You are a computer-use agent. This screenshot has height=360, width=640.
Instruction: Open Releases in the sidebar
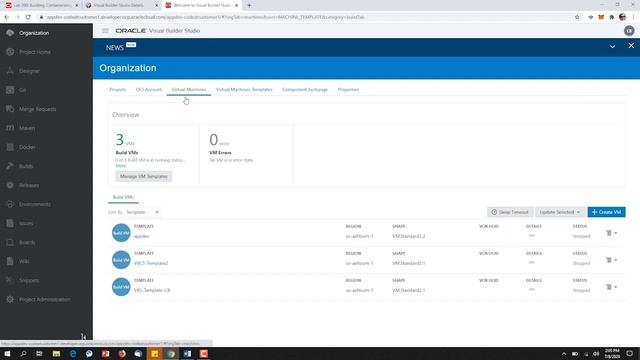[29, 185]
